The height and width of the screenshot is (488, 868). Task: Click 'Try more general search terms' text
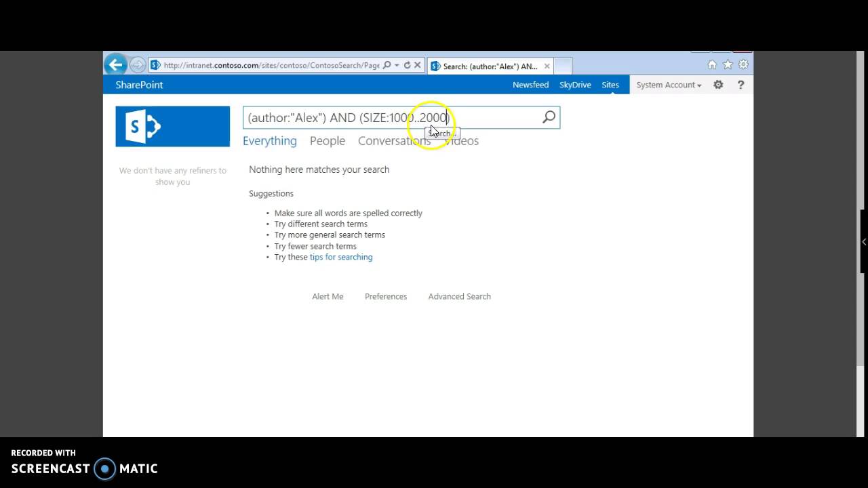pos(330,235)
